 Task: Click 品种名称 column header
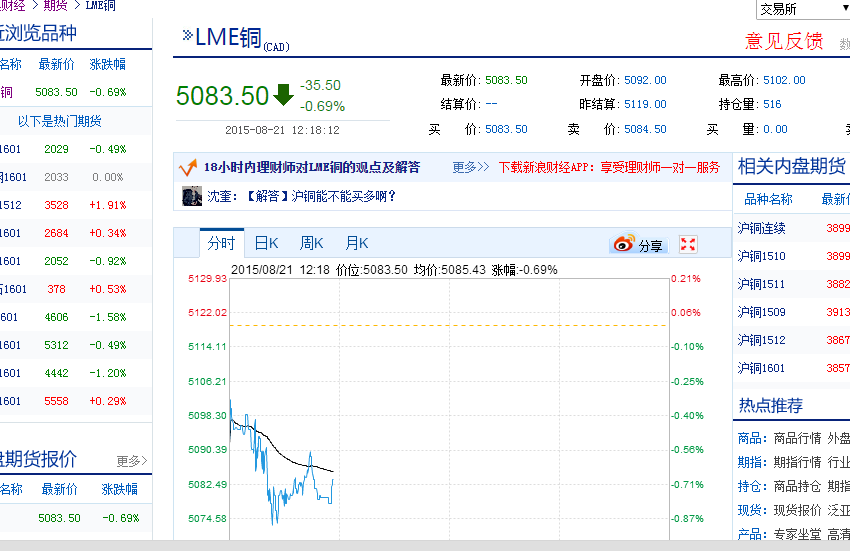click(x=768, y=199)
